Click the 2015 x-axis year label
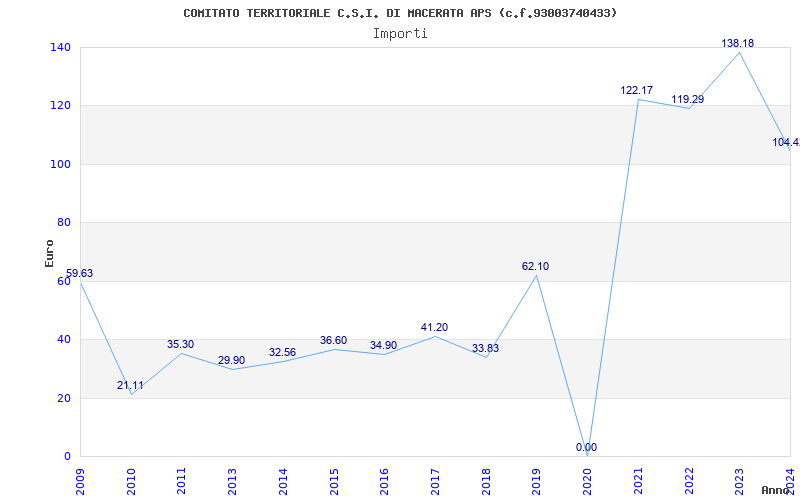Image resolution: width=800 pixels, height=500 pixels. (x=334, y=481)
